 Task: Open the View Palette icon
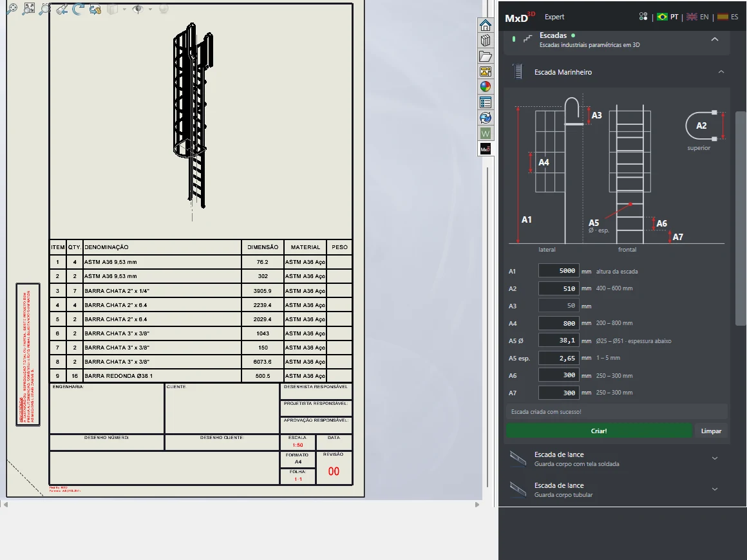(x=486, y=71)
